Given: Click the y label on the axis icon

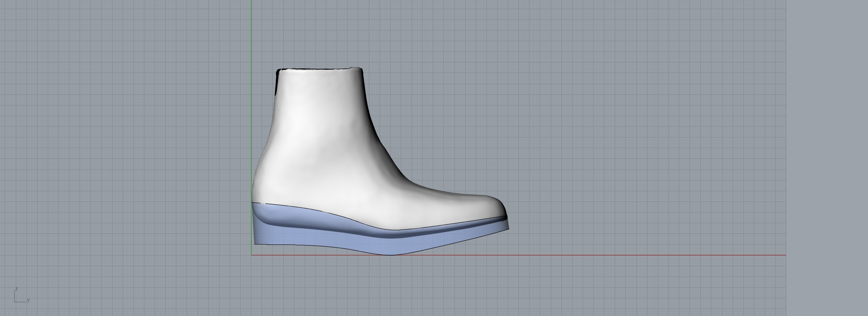Looking at the screenshot, I should coord(28,300).
